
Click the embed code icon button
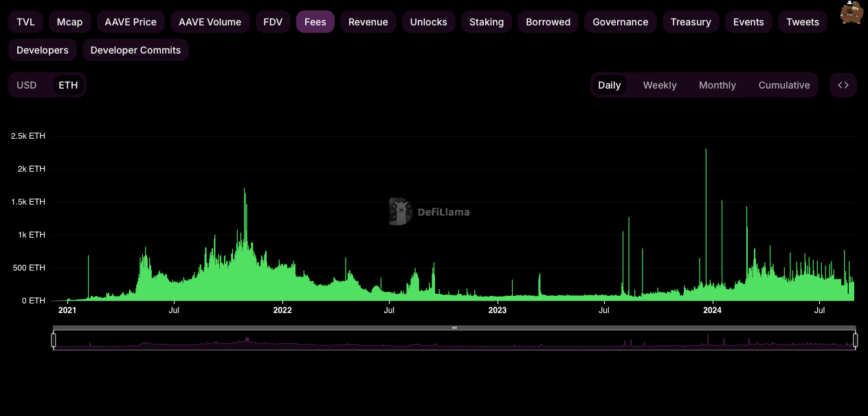coord(843,85)
